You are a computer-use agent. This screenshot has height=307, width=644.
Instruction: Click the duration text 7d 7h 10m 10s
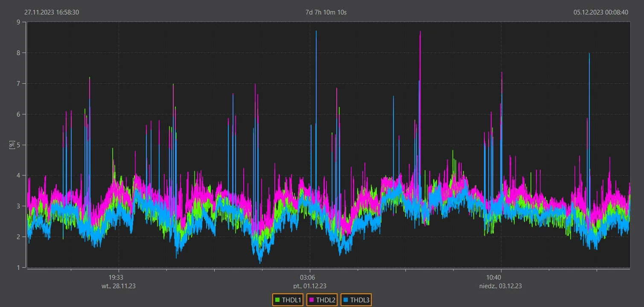[x=326, y=12]
